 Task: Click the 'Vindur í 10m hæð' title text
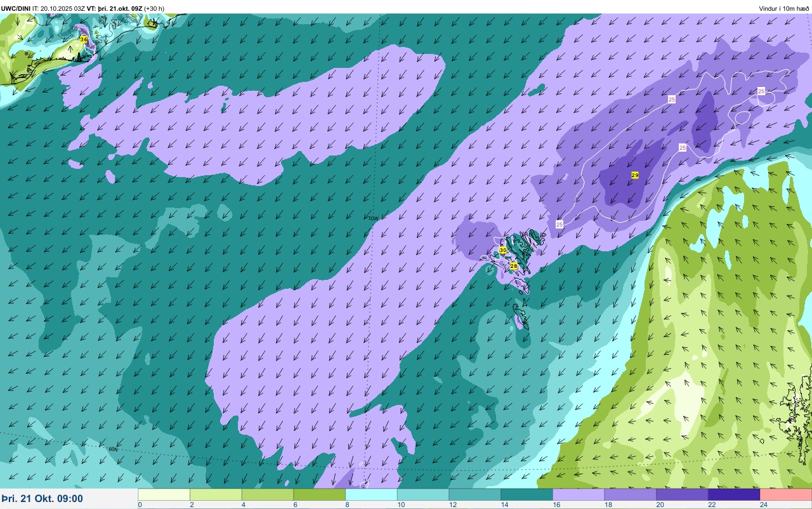click(x=783, y=8)
